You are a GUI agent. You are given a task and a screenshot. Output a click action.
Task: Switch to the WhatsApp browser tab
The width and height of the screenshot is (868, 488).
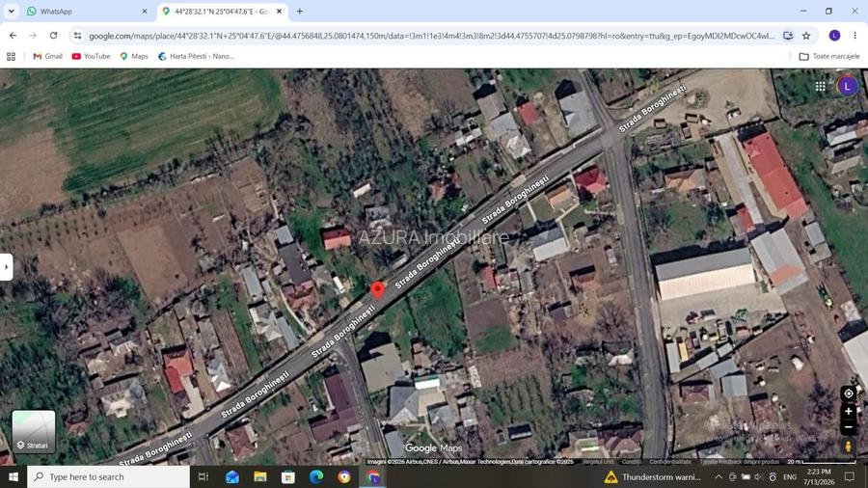[87, 11]
